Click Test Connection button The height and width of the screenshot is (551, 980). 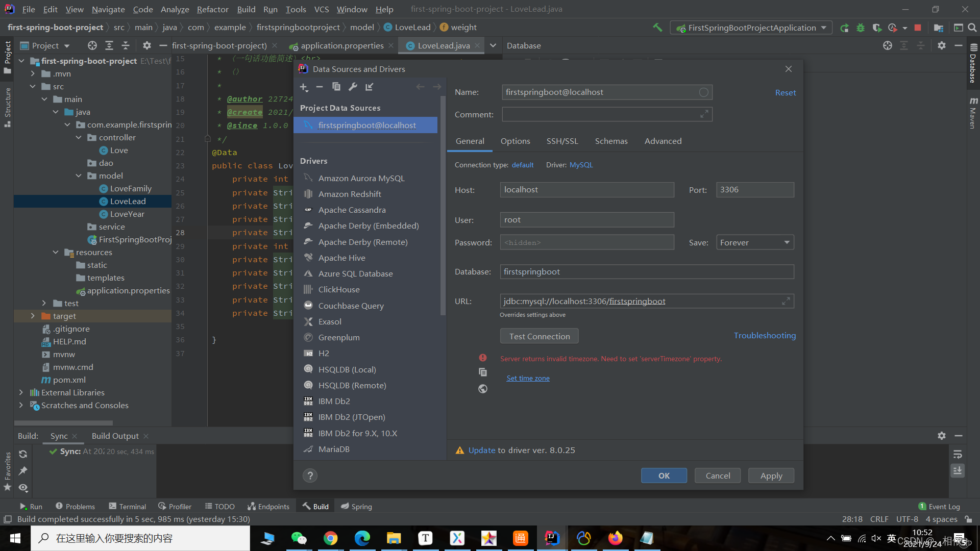point(539,337)
